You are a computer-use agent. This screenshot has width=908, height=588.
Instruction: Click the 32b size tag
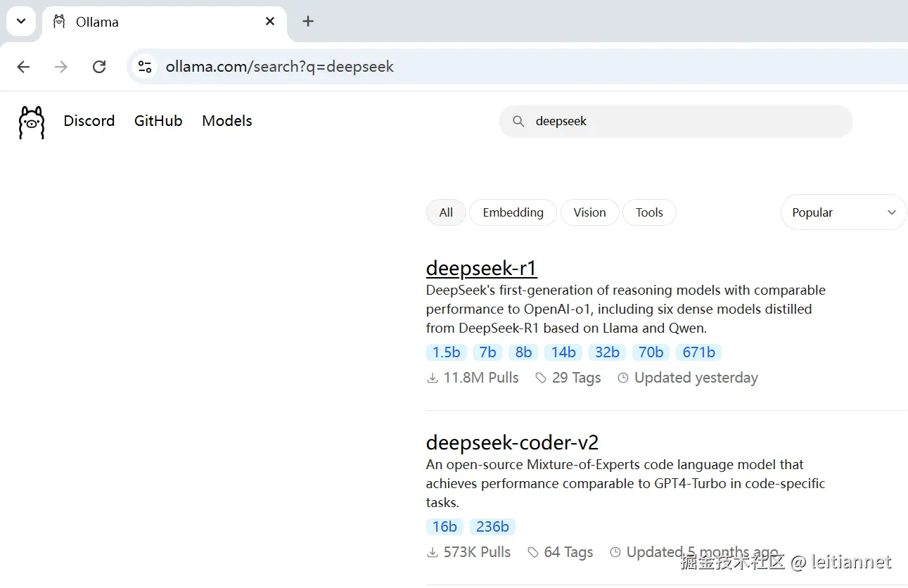607,352
